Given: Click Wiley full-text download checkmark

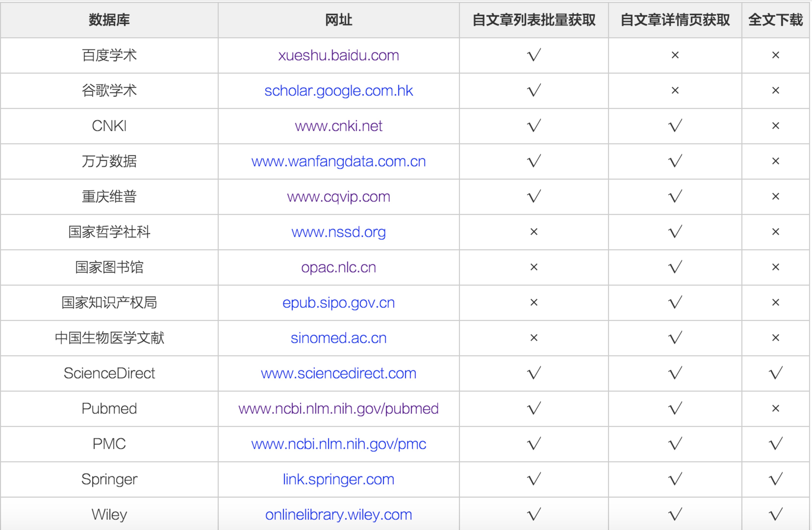Looking at the screenshot, I should point(775,515).
